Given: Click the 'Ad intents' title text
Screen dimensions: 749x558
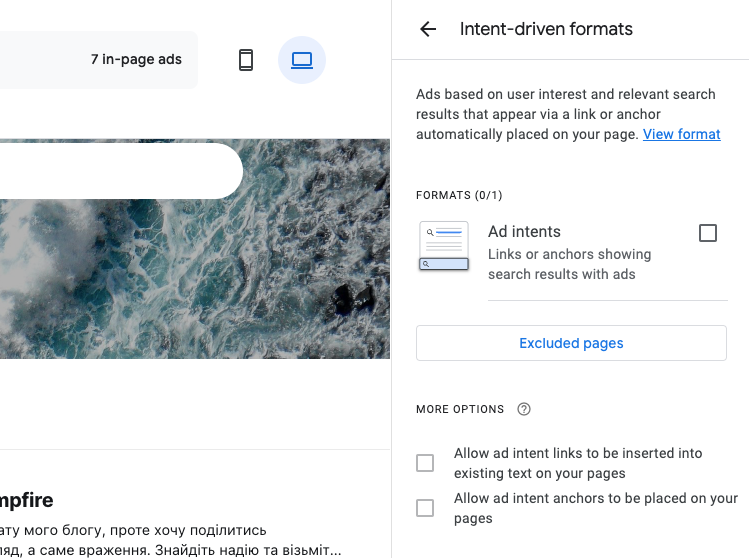Looking at the screenshot, I should coord(524,232).
